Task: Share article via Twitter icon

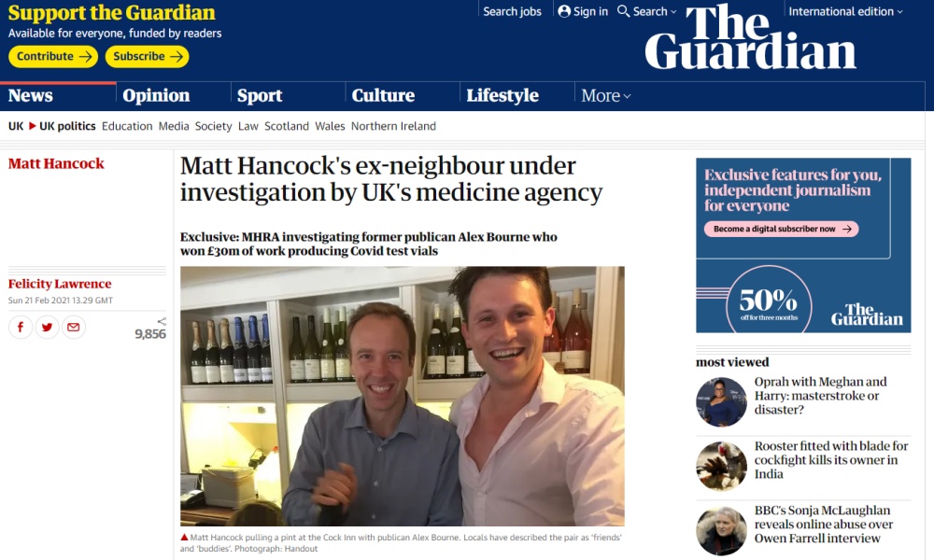Action: 47,328
